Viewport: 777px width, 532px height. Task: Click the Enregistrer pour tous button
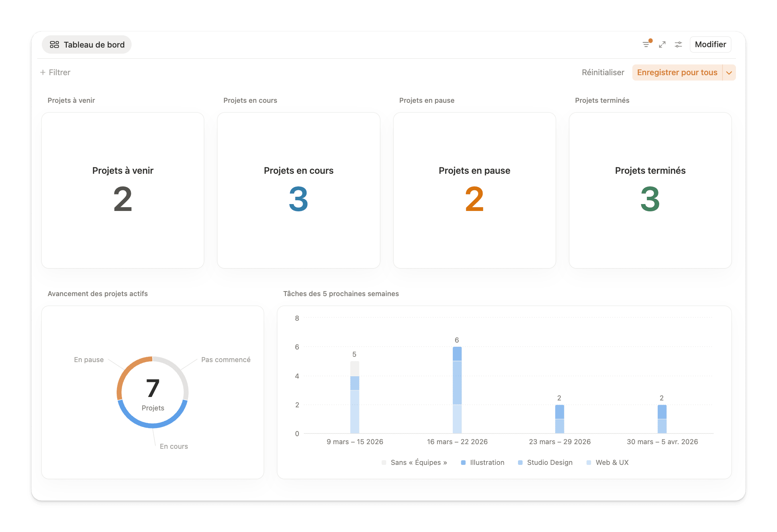coord(677,72)
